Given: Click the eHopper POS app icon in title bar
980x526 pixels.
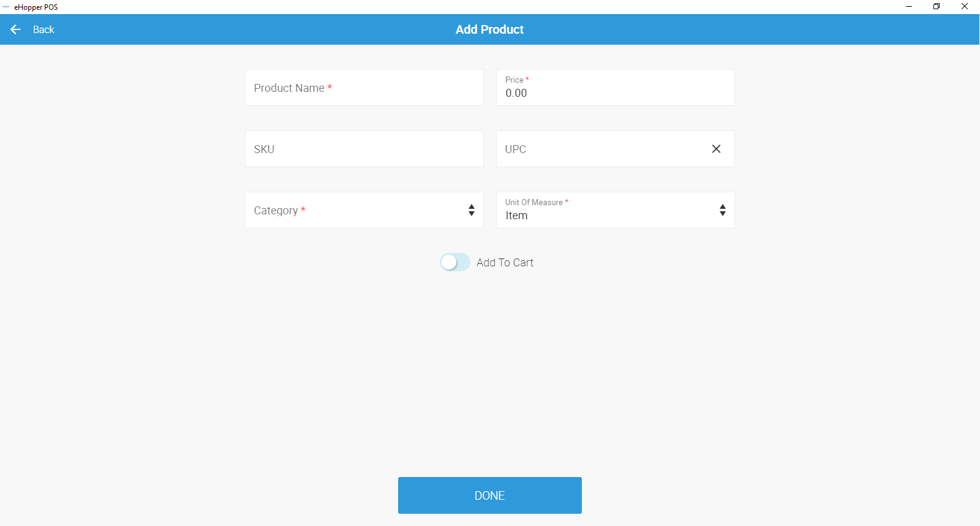Looking at the screenshot, I should [6, 7].
